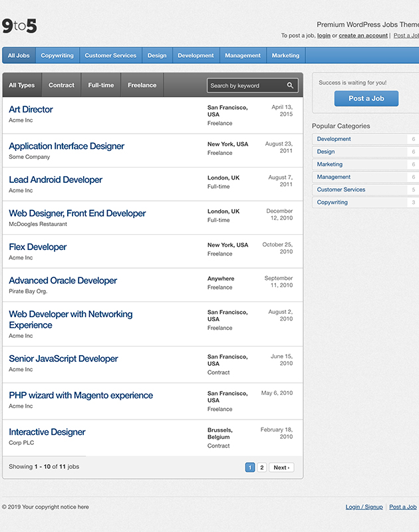Switch to the Design category tab
419x532 pixels.
pos(156,55)
